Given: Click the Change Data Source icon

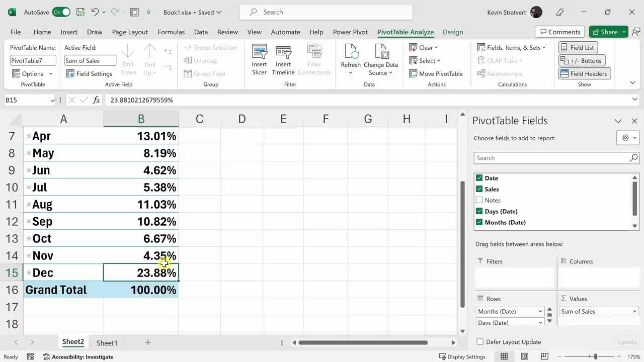Looking at the screenshot, I should coord(381,52).
